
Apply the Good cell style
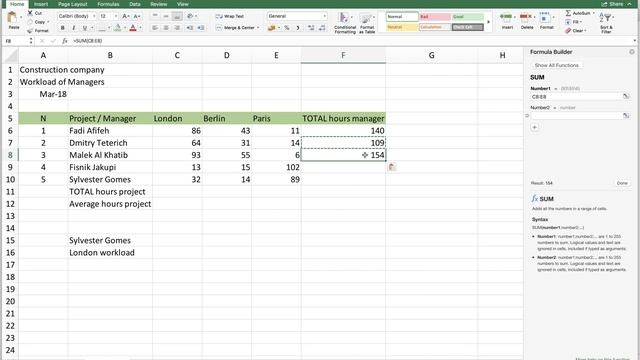(468, 17)
